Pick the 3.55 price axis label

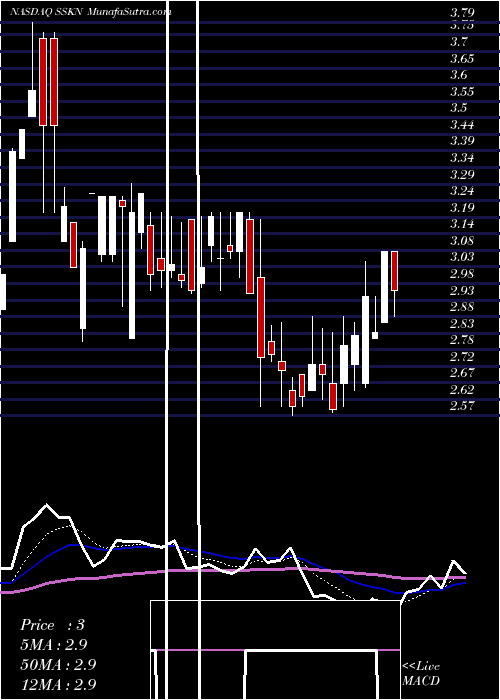(462, 92)
